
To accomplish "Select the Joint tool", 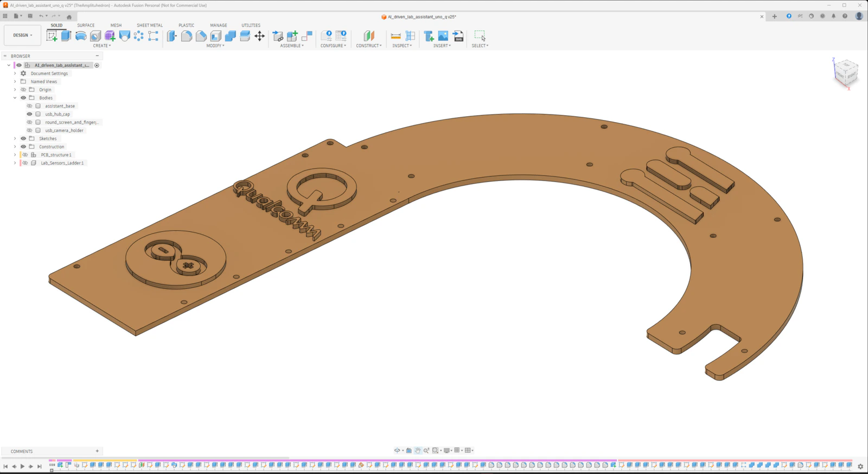I will click(x=307, y=36).
